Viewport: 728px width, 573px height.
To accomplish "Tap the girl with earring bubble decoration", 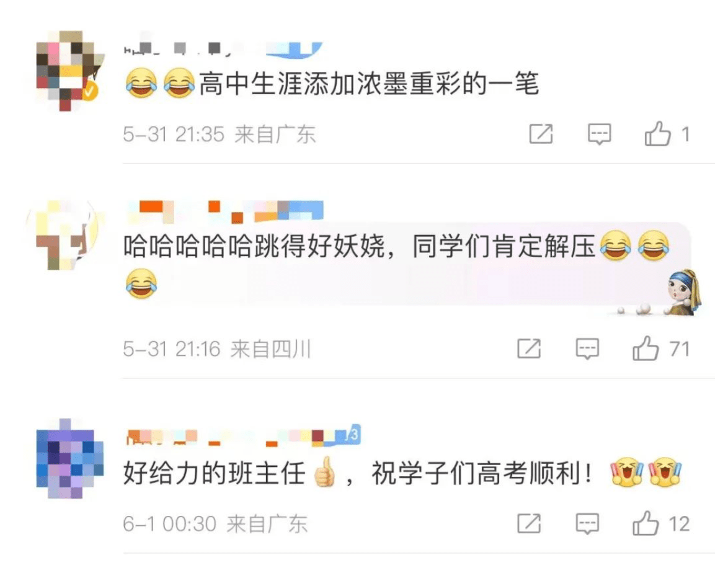I will tap(683, 293).
